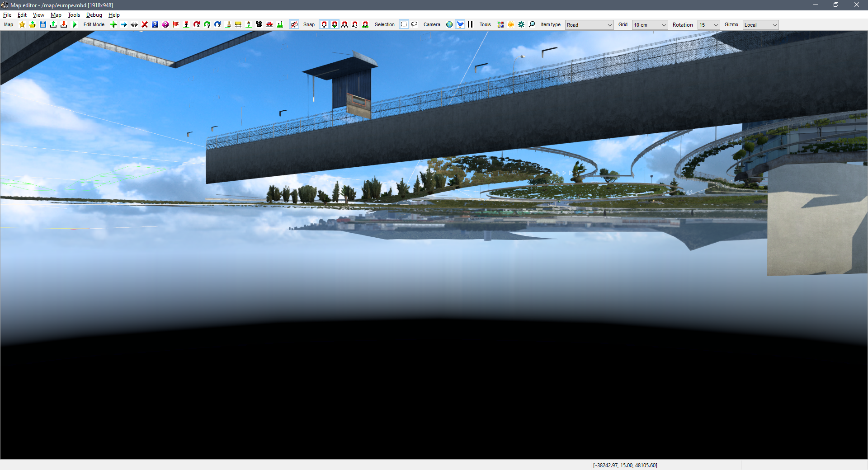Expand the Gizmo Local dropdown
868x470 pixels.
(x=760, y=25)
